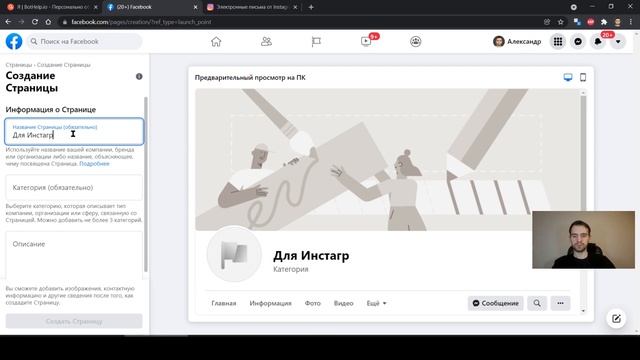640x360 pixels.
Task: Click the Создать Страницу button
Action: [74, 321]
